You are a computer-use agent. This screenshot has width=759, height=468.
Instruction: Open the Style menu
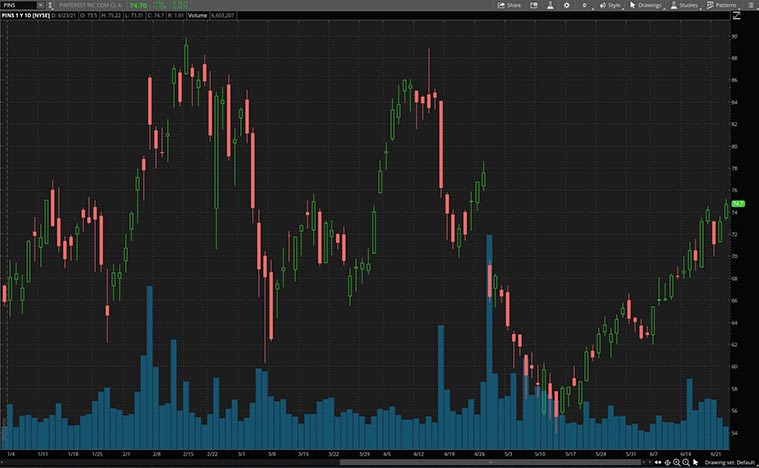[610, 5]
